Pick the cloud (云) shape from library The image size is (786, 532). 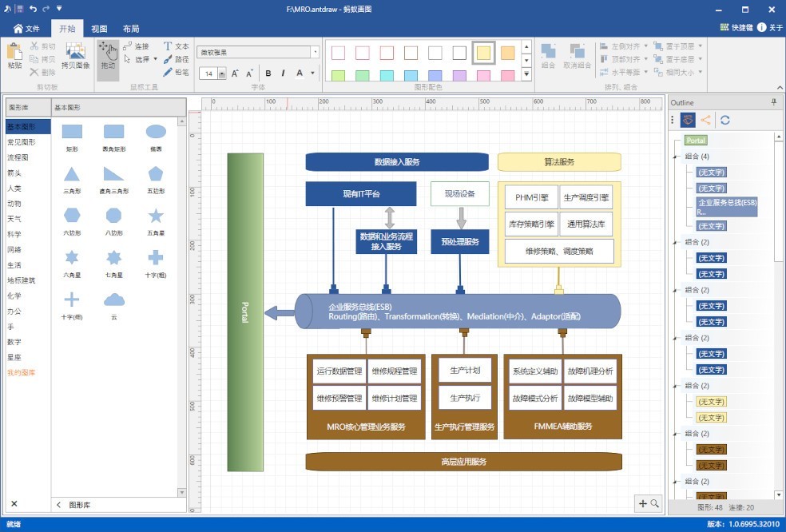pos(114,300)
